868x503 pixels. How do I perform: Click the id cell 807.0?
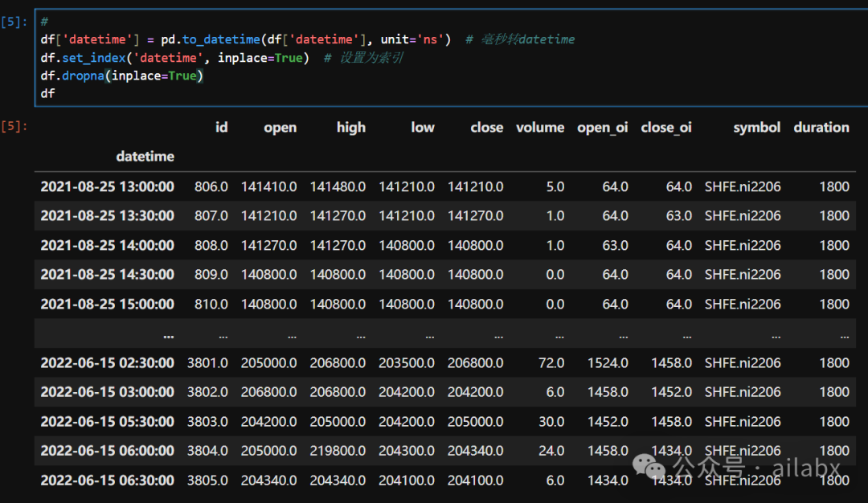(211, 216)
